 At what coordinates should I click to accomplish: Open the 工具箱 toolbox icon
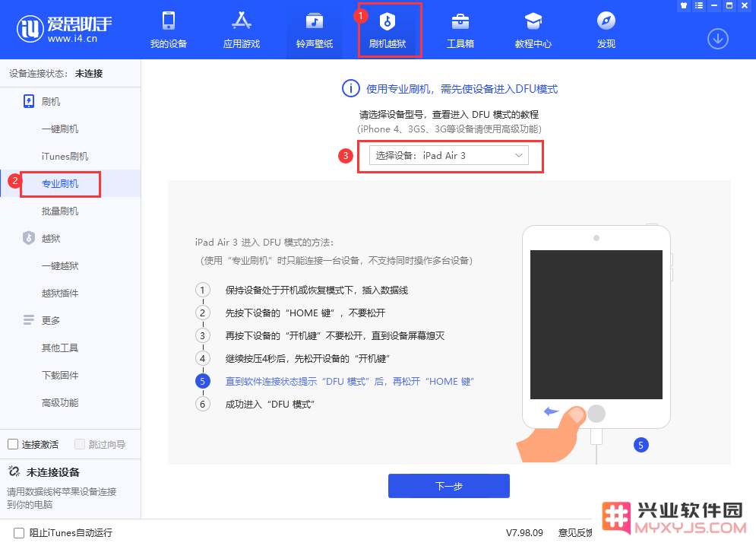(x=460, y=21)
